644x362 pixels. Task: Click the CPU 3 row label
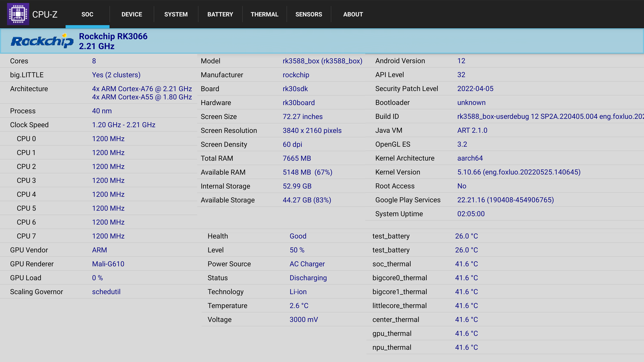coord(26,180)
